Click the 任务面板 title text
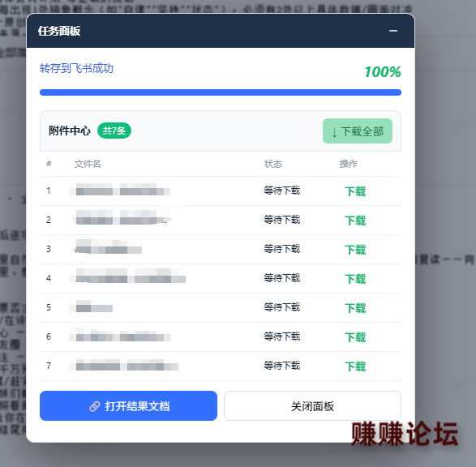Image resolution: width=476 pixels, height=467 pixels. click(59, 31)
